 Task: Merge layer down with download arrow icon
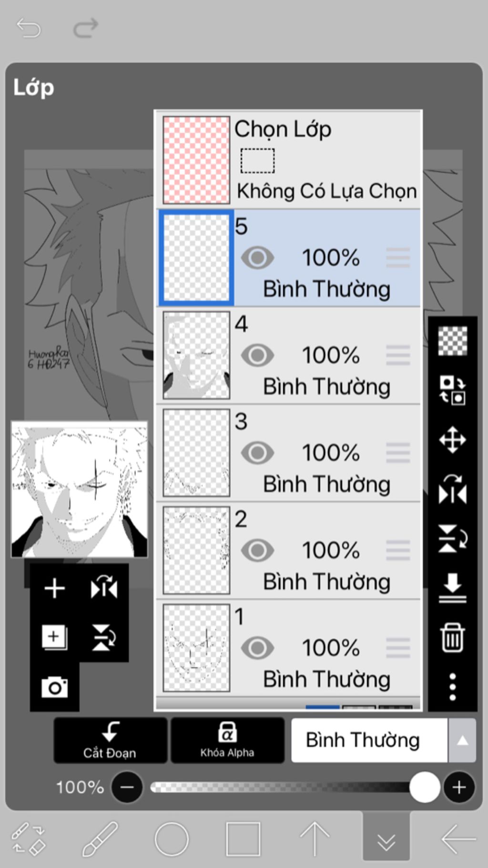click(x=452, y=588)
